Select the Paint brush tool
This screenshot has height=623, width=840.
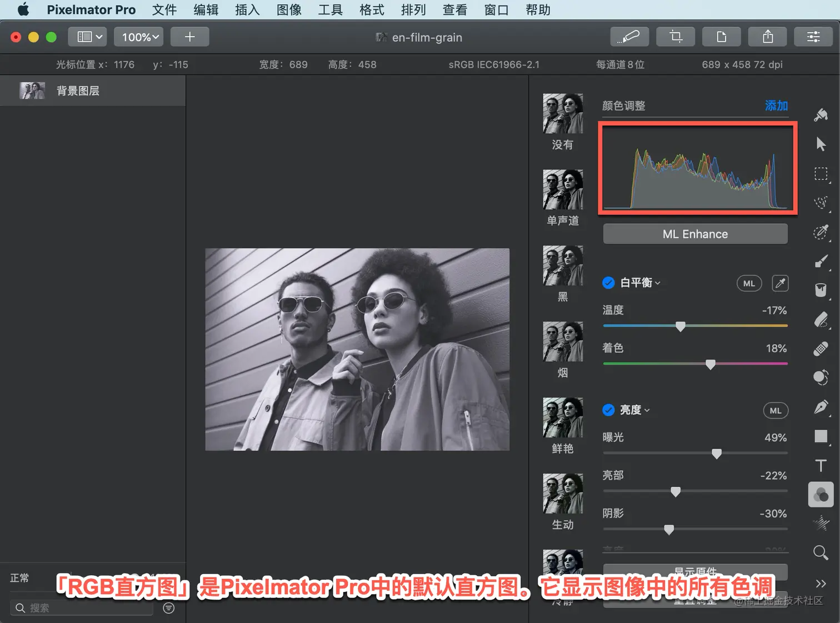821,261
